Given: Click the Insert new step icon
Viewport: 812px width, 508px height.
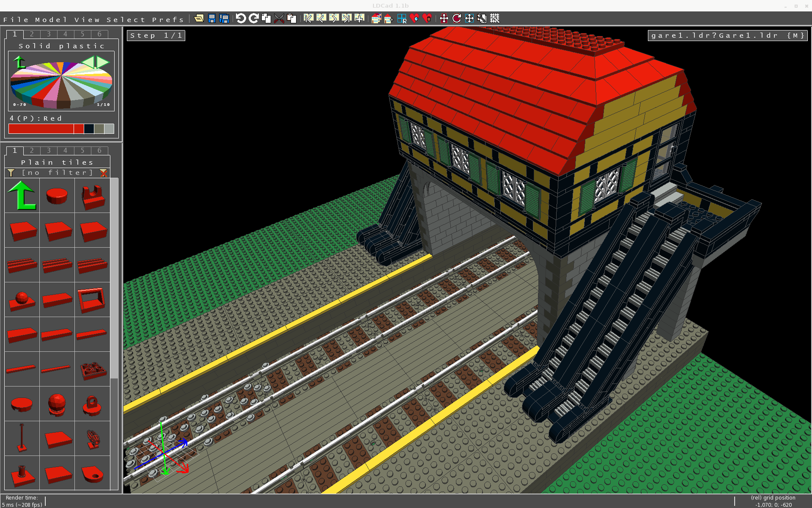Looking at the screenshot, I should click(x=359, y=19).
